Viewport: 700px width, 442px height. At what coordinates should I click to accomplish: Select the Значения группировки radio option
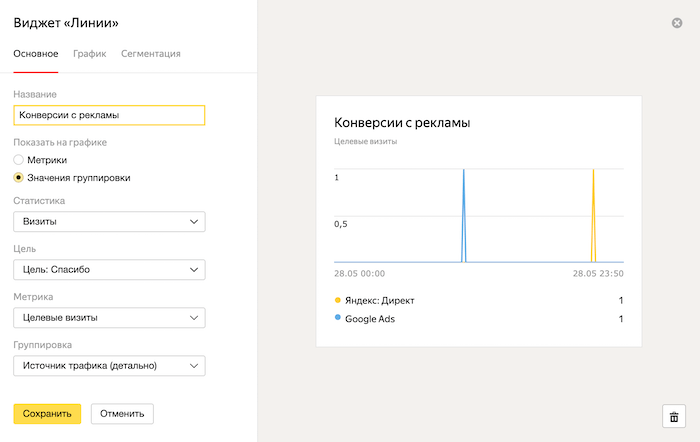(18, 178)
